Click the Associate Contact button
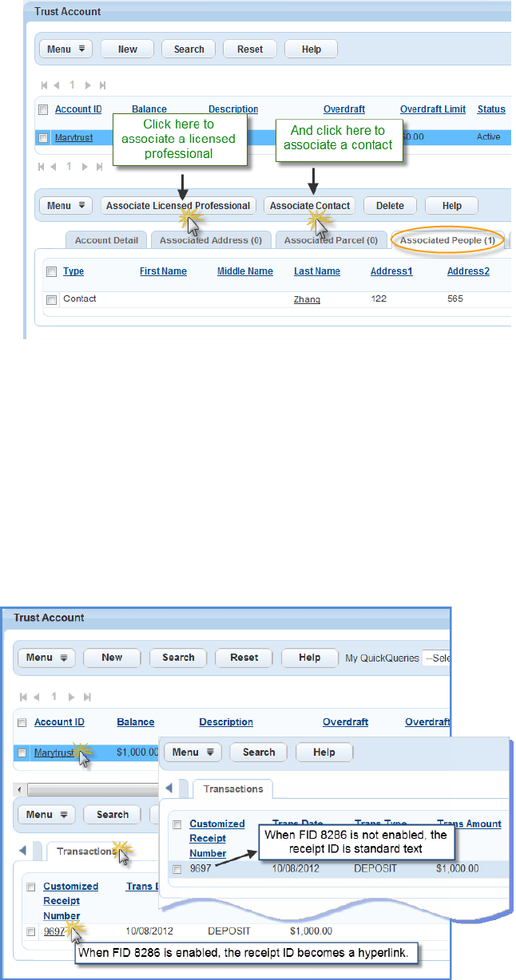 (310, 205)
